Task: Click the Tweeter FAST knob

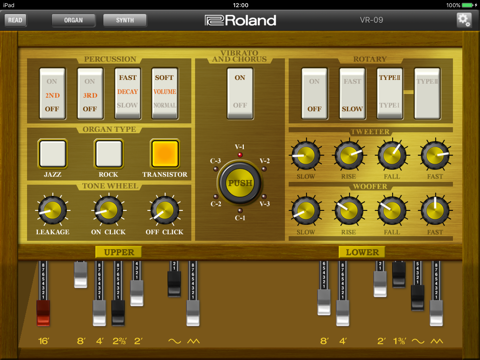Action: pos(435,155)
